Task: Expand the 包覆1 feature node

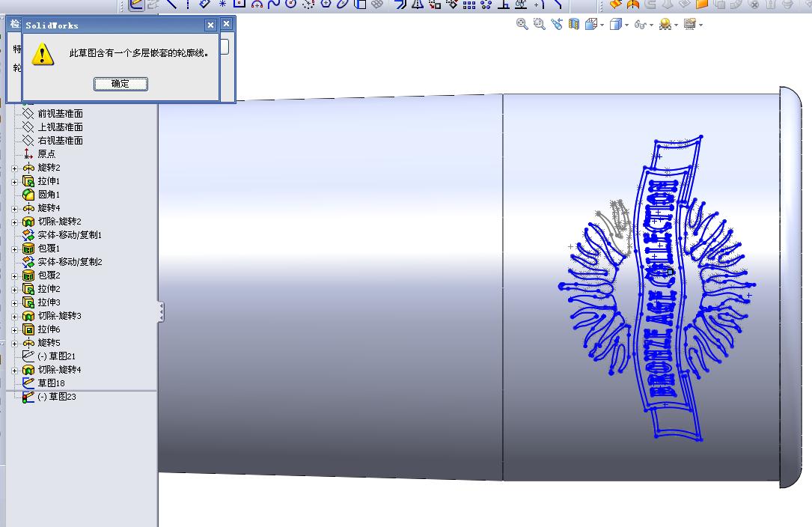Action: pyautogui.click(x=14, y=249)
